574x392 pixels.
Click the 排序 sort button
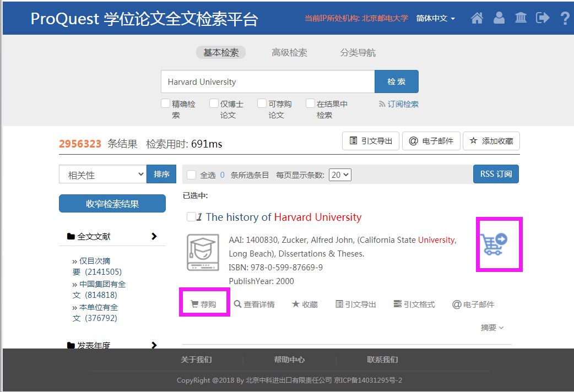click(161, 174)
